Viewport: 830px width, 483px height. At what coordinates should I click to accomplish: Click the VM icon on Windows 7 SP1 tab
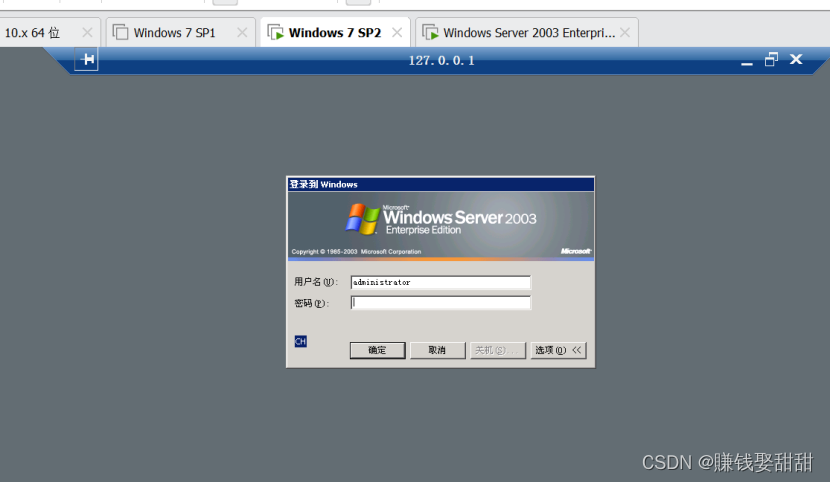(x=120, y=33)
